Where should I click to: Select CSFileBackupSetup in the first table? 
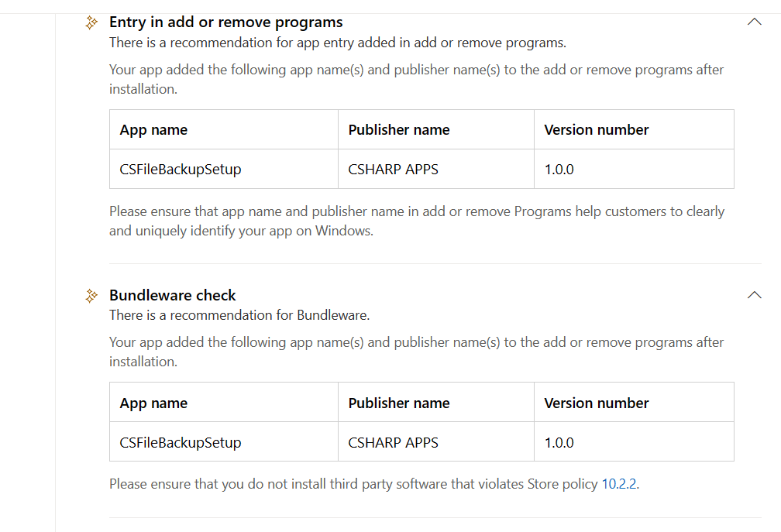click(x=178, y=169)
